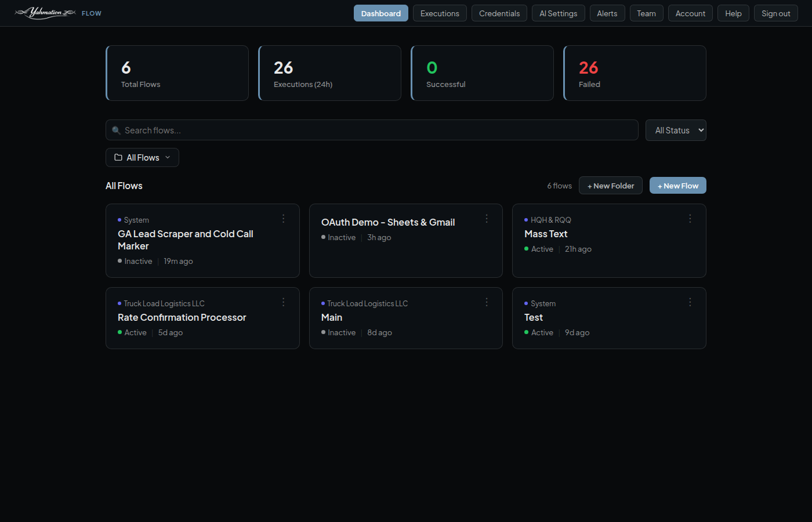Viewport: 812px width, 522px height.
Task: Click the '3h ago' timestamp
Action: 379,237
